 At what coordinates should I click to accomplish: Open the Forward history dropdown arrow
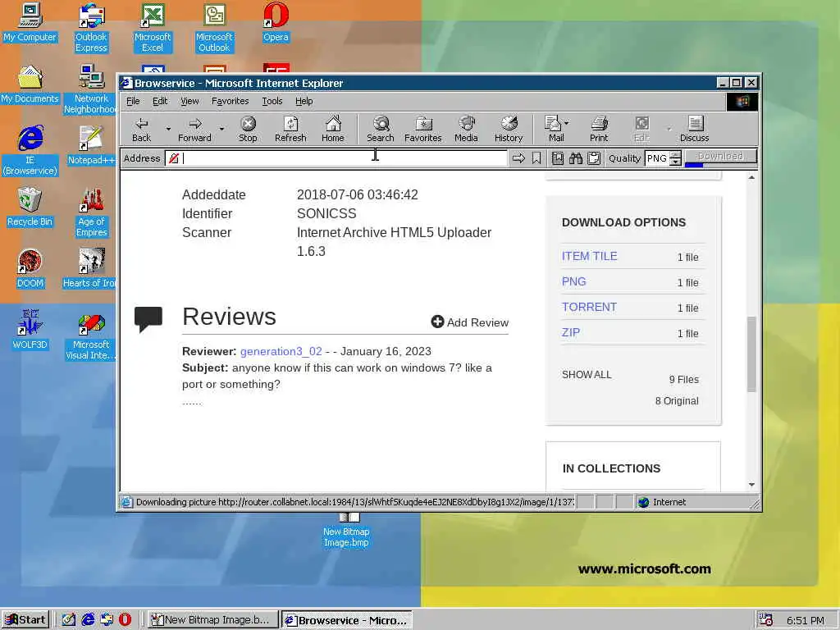point(221,129)
